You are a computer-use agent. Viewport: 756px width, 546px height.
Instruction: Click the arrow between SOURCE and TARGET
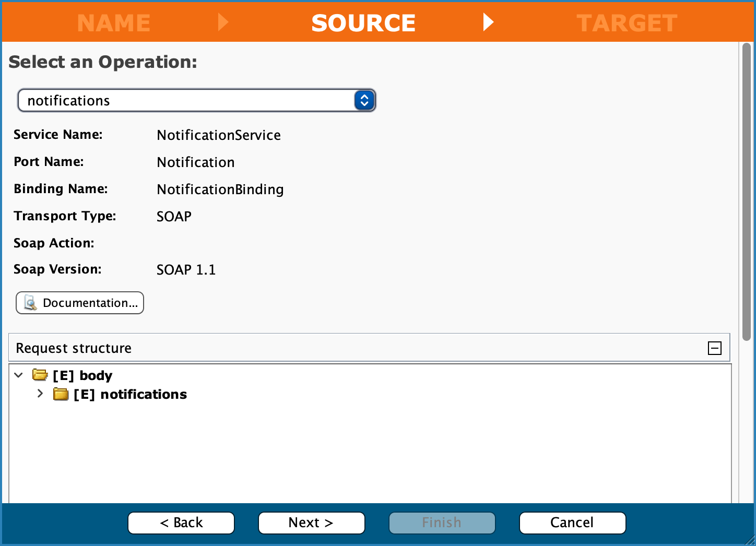click(488, 22)
